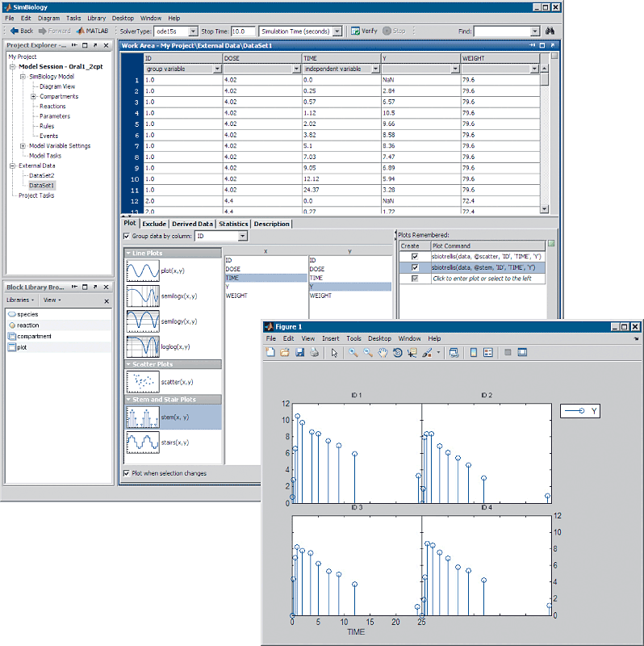644x646 pixels.
Task: Select Project Tasks tree item
Action: [x=36, y=195]
